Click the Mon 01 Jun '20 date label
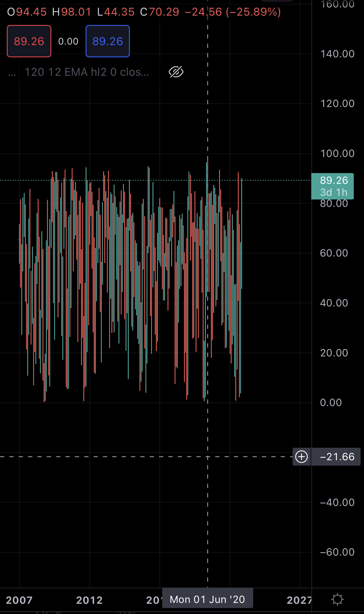The height and width of the screenshot is (614, 364). 208,599
